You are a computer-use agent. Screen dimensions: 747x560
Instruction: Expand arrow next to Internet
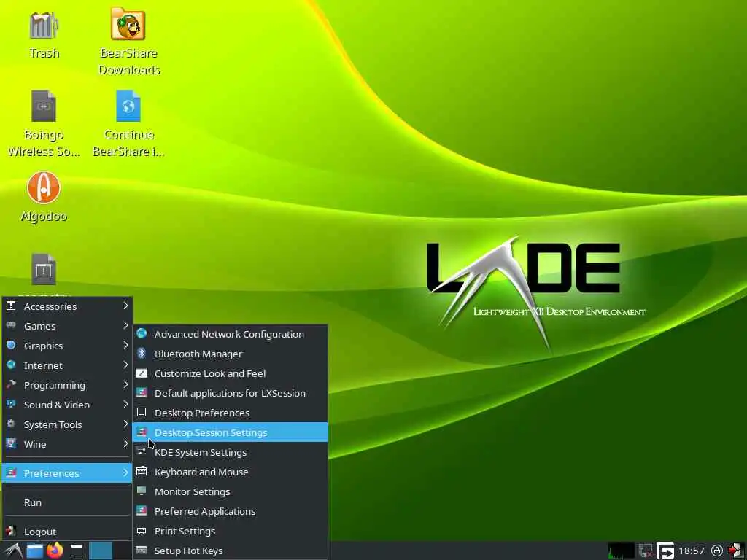[x=125, y=365]
